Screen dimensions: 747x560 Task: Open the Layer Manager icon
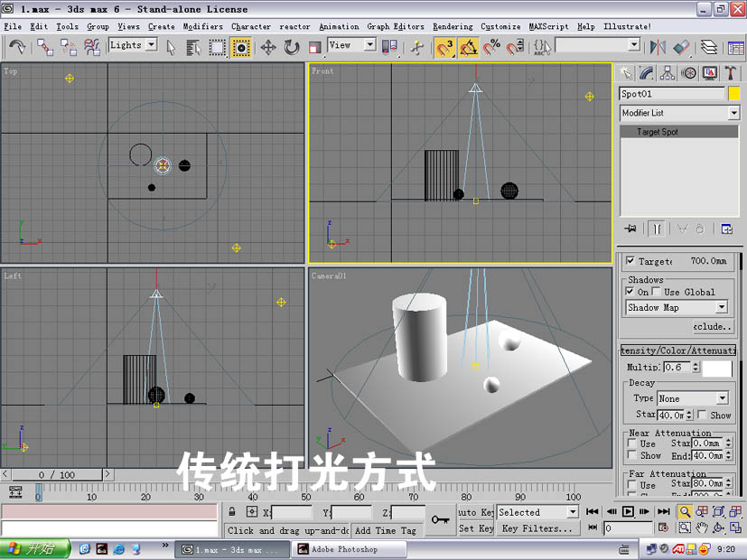(x=709, y=47)
